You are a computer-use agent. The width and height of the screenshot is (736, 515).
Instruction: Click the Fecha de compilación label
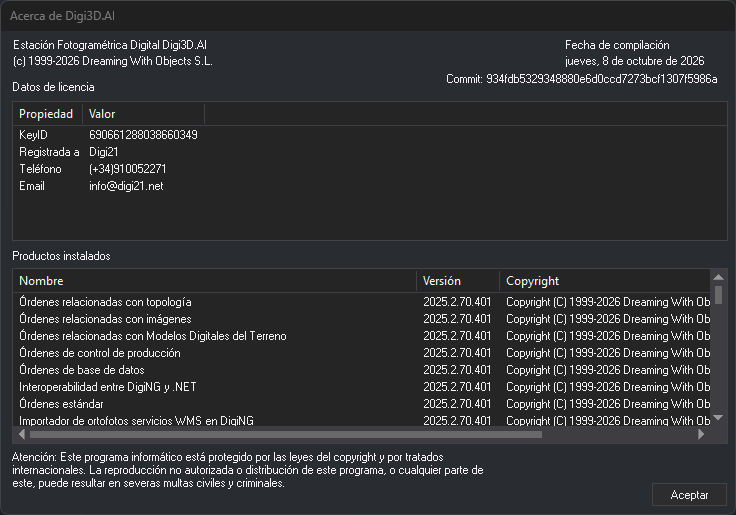(617, 45)
